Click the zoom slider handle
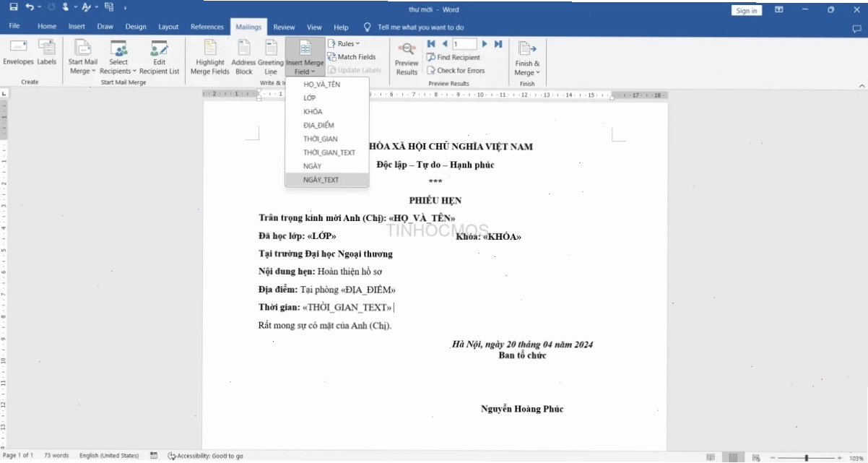The height and width of the screenshot is (463, 868). [x=806, y=457]
